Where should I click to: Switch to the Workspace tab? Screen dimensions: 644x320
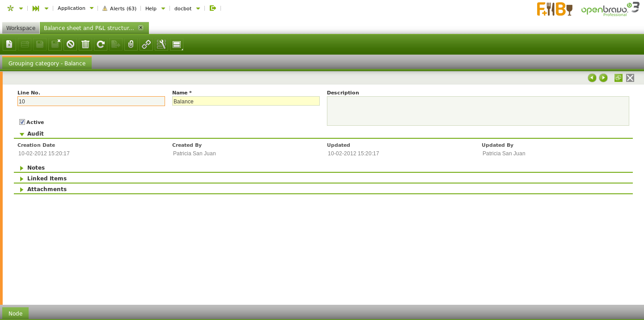[21, 28]
